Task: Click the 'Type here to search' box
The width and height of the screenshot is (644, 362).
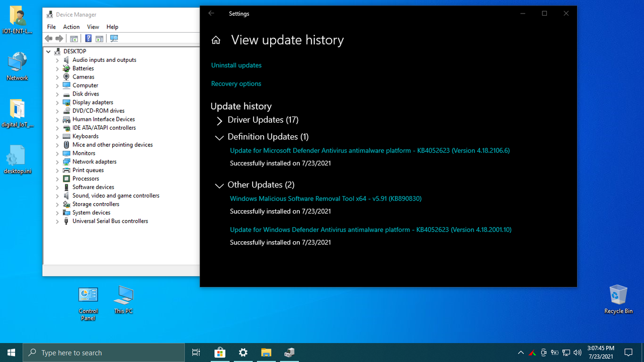Action: tap(104, 352)
